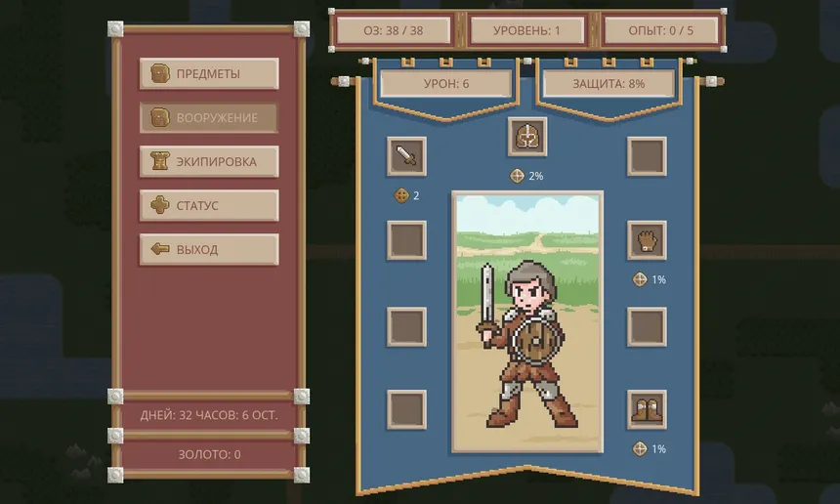Viewport: 840px width, 504px height.
Task: Click the ЗАЩИТА: 8% defense label
Action: (x=609, y=84)
